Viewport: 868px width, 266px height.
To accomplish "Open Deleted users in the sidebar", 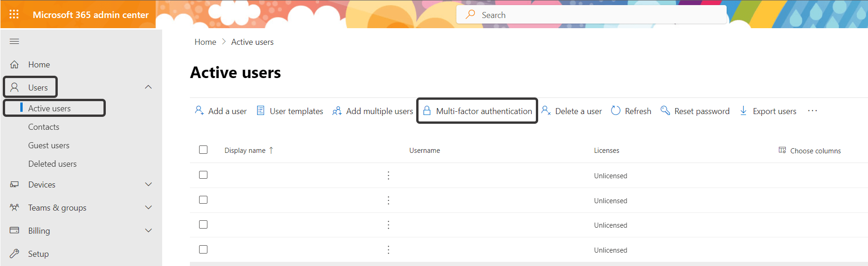I will tap(53, 164).
